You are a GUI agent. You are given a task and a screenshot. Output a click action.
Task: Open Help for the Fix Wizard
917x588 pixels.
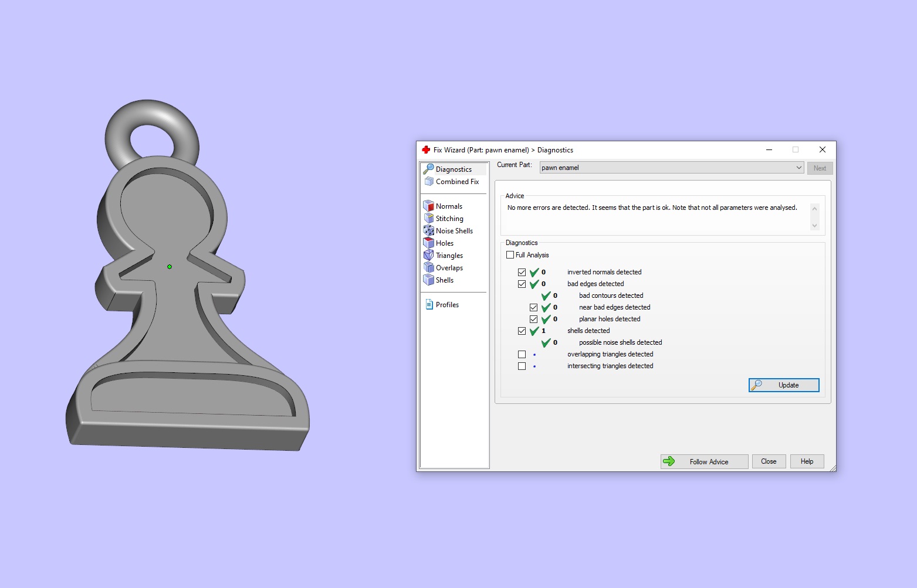[807, 461]
